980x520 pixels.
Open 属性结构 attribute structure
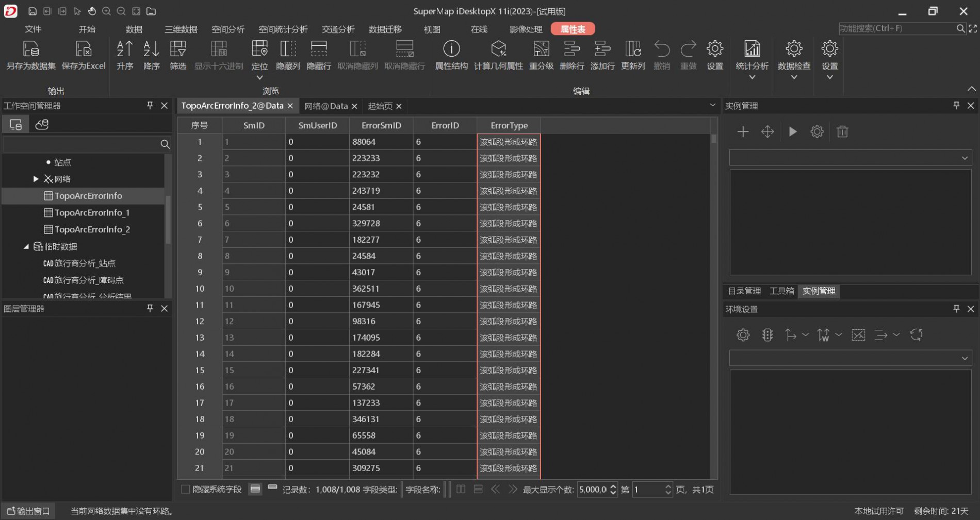[451, 49]
